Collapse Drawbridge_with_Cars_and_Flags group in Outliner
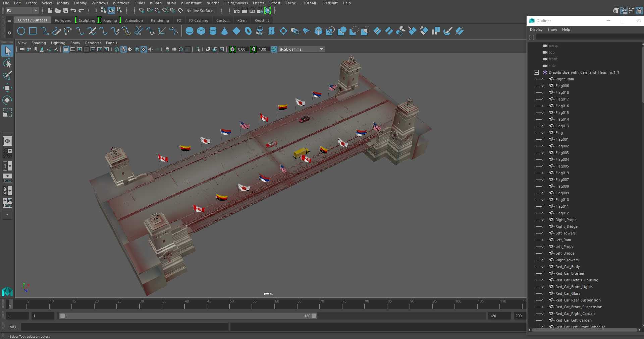 click(536, 72)
